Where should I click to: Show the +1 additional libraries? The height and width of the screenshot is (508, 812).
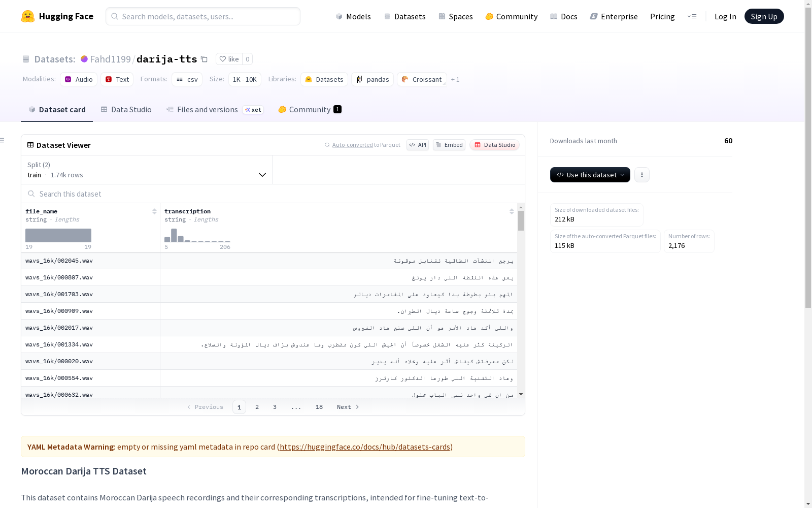click(455, 79)
